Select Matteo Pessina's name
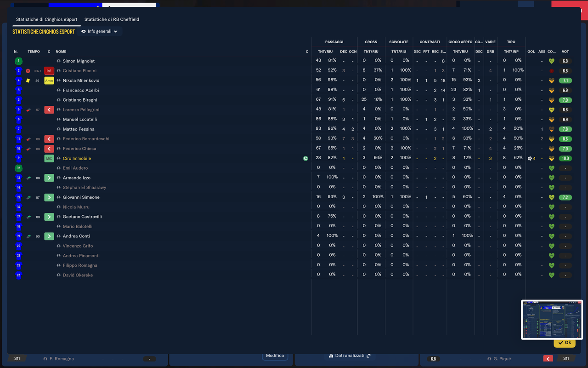 coord(79,129)
